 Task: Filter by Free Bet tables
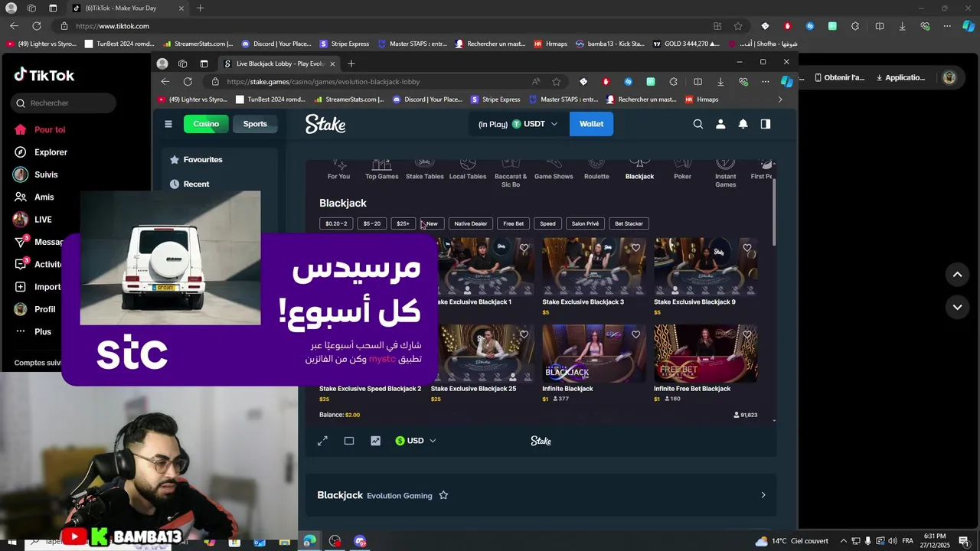513,223
